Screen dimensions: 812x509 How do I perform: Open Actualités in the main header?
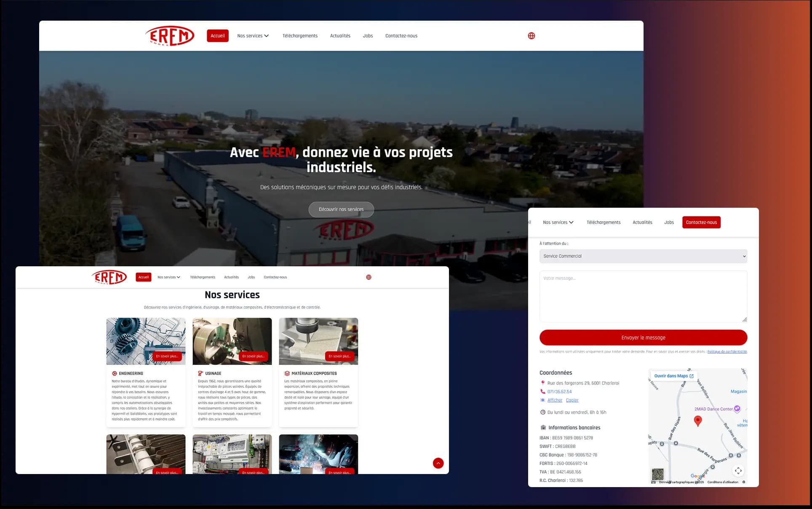coord(340,36)
